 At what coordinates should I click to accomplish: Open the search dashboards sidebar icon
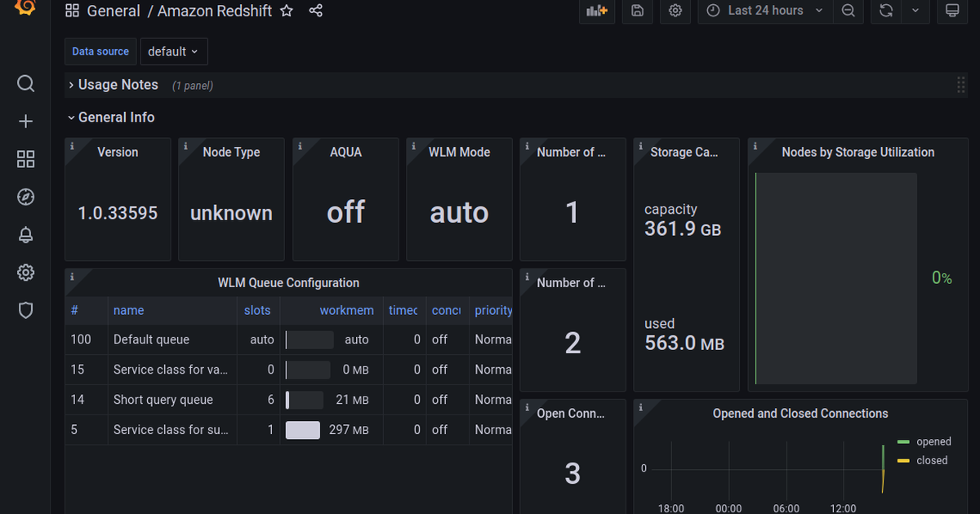click(x=25, y=84)
